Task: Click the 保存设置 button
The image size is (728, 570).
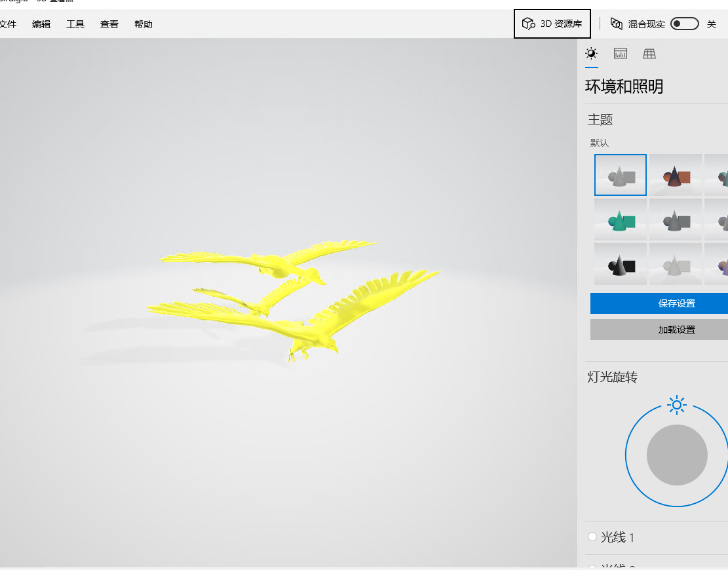Action: point(659,303)
